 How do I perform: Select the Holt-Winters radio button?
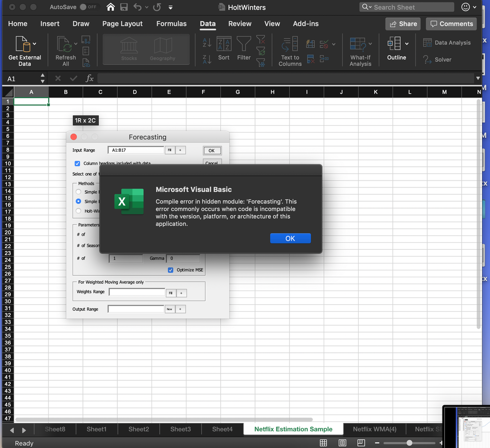point(78,211)
